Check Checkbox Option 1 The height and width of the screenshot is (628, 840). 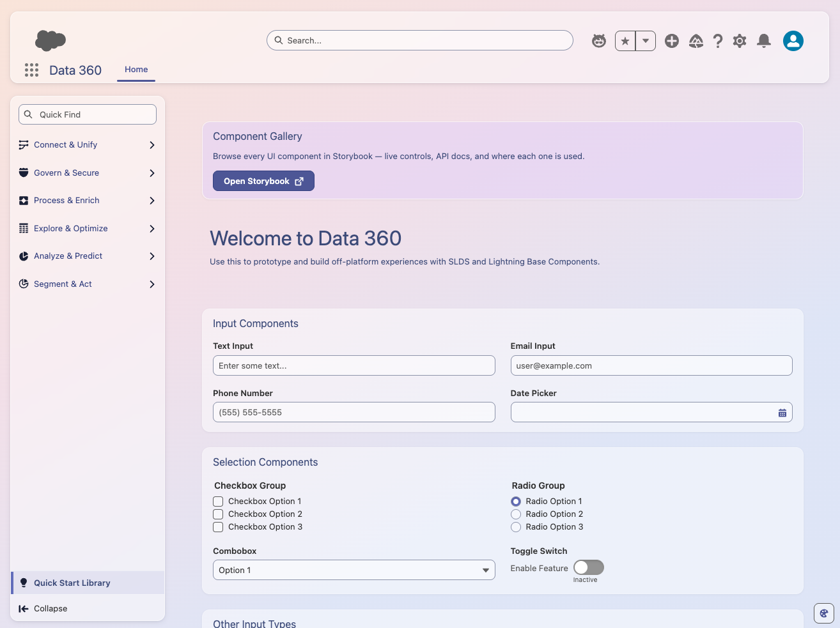(x=218, y=502)
